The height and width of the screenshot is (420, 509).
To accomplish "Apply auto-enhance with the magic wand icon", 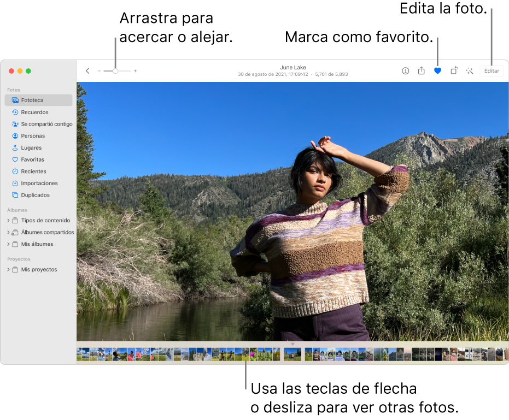I will 470,71.
